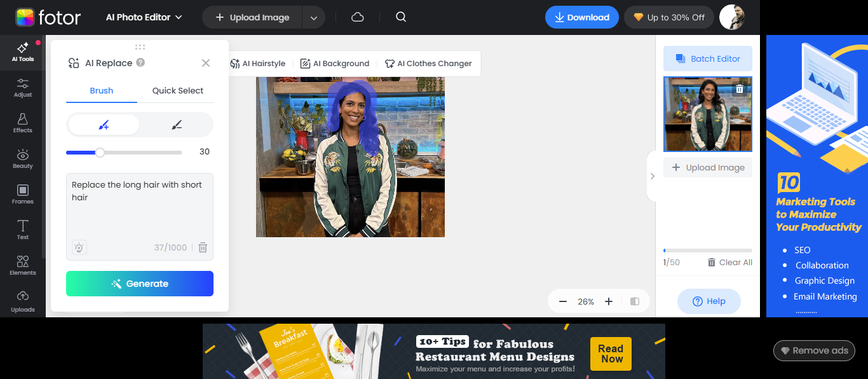Expand the AI Photo Editor dropdown
The image size is (868, 379).
pyautogui.click(x=144, y=17)
